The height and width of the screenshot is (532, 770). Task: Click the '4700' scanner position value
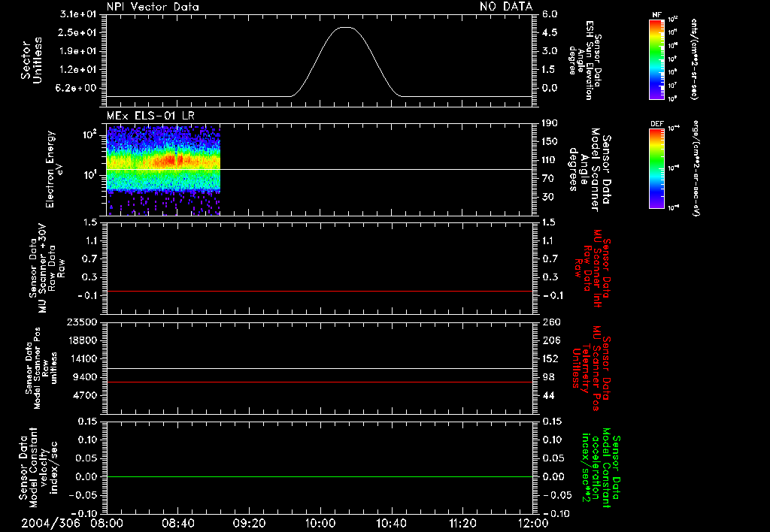85,396
